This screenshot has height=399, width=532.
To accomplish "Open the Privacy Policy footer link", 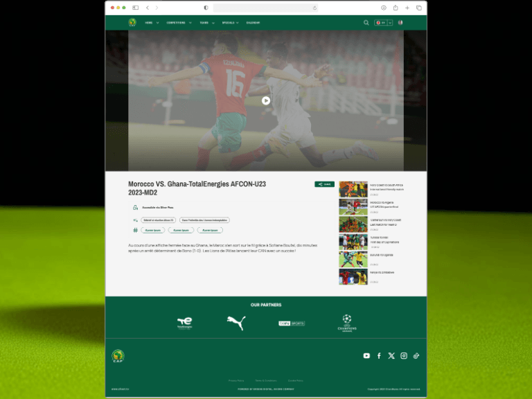I will coord(236,380).
